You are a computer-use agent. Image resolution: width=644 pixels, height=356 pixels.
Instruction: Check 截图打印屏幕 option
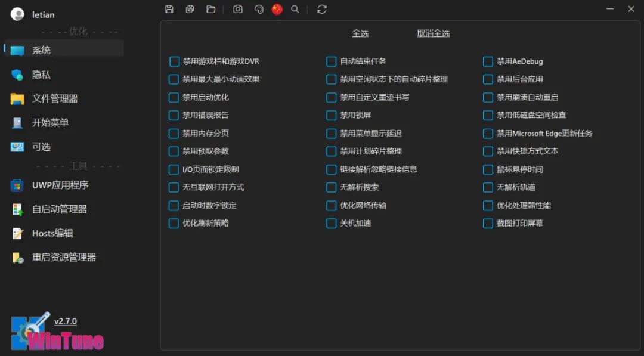[x=488, y=224]
